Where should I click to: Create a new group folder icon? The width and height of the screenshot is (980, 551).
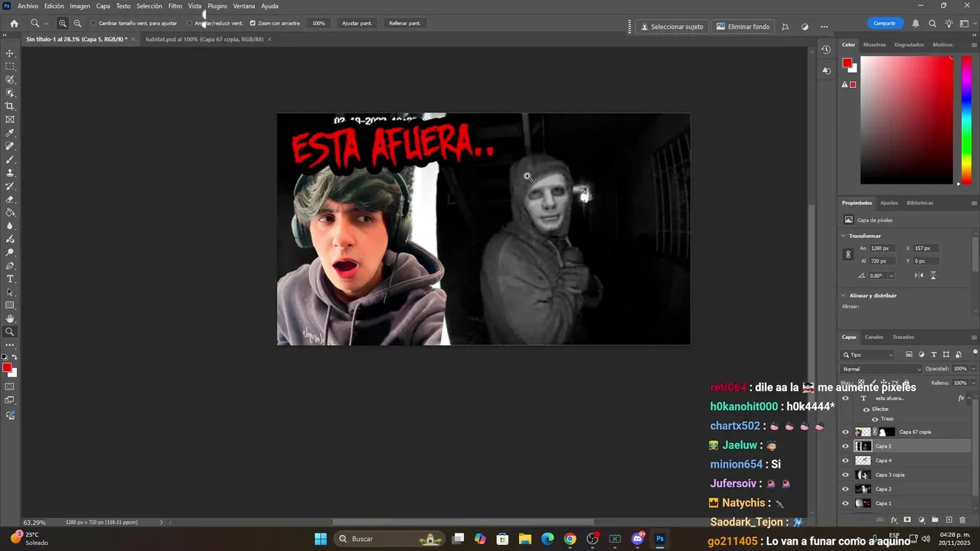click(935, 520)
